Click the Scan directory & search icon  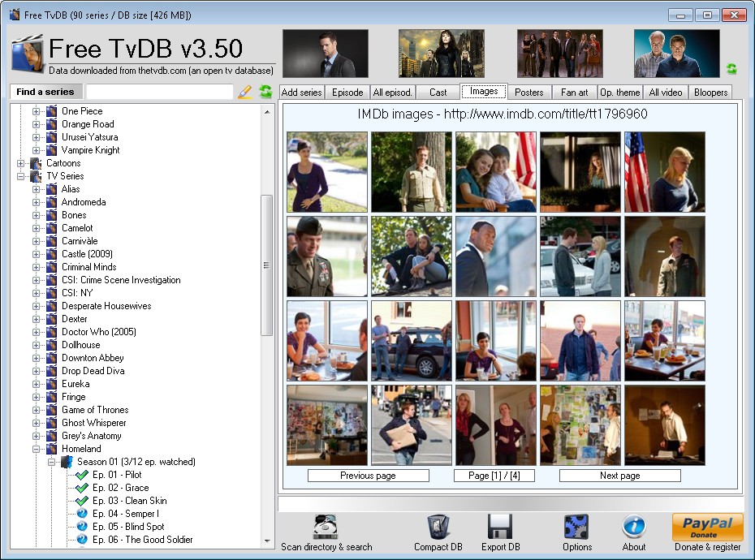tap(326, 527)
